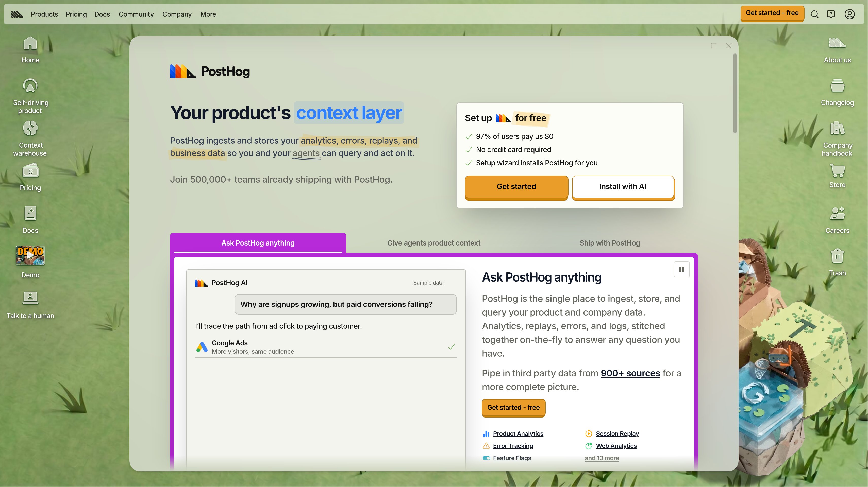Viewport: 868px width, 487px height.
Task: Open the Store shopping cart icon
Action: 837,176
